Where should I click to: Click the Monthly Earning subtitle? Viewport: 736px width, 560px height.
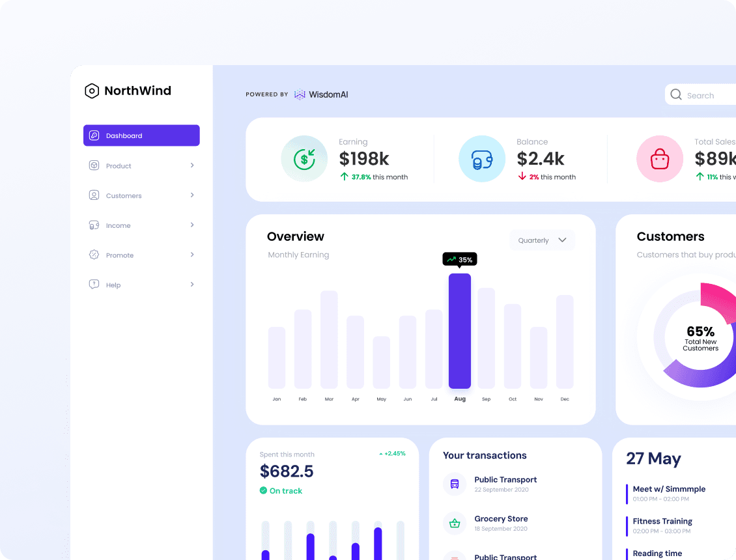[298, 255]
